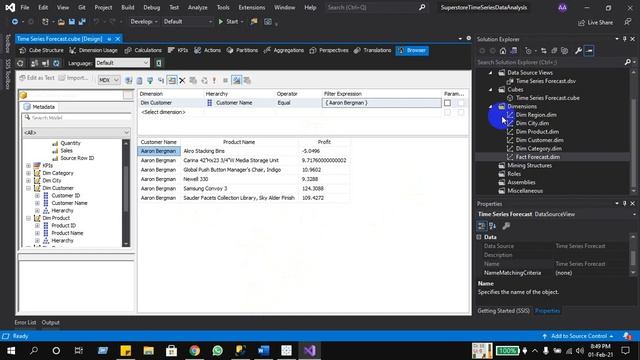
Task: Click Add to Source Control
Action: point(578,336)
